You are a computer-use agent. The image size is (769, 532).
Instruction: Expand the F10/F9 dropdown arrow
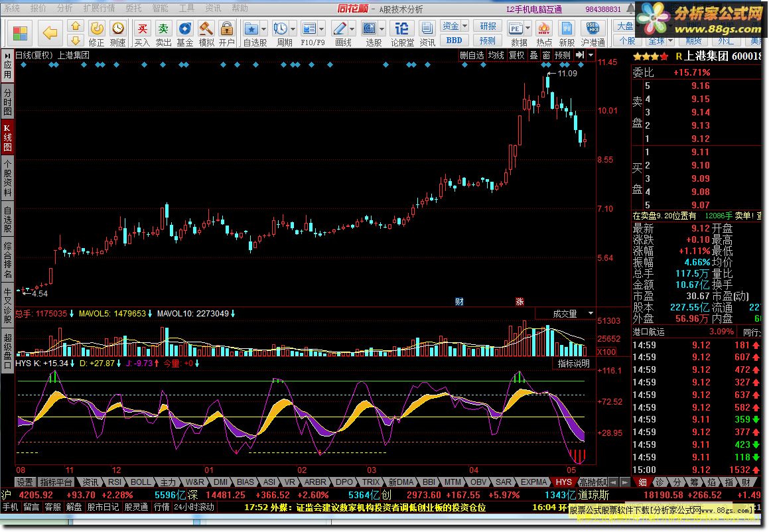tap(321, 29)
